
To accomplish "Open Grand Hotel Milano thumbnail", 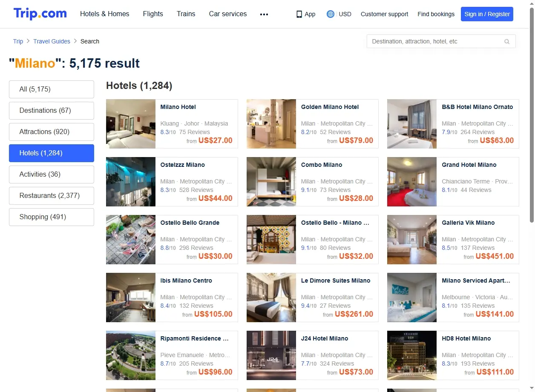I will tap(412, 182).
